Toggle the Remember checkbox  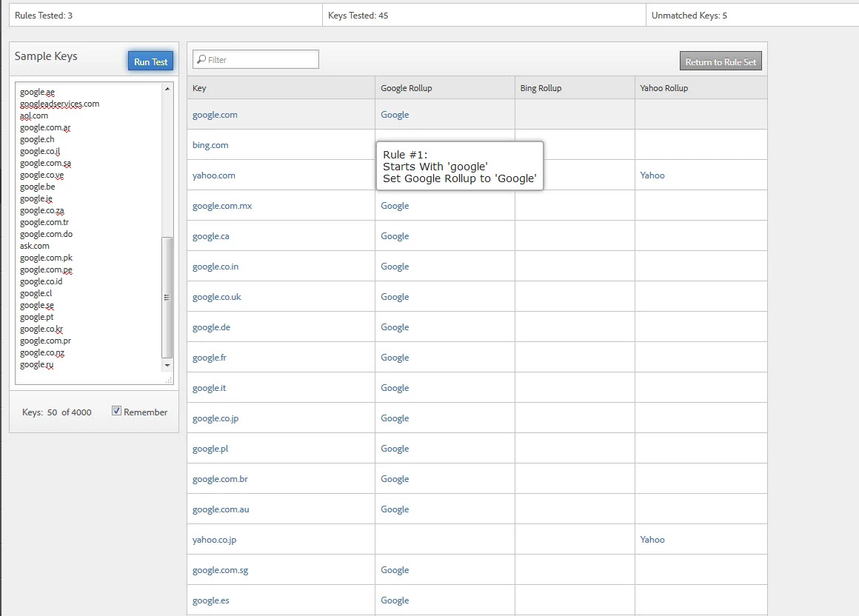pos(116,411)
